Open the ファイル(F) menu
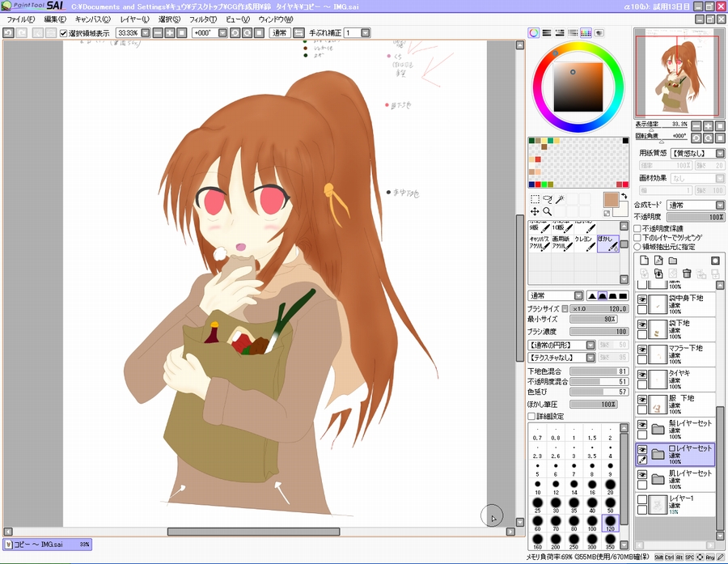Viewport: 728px width, 564px height. (x=21, y=19)
